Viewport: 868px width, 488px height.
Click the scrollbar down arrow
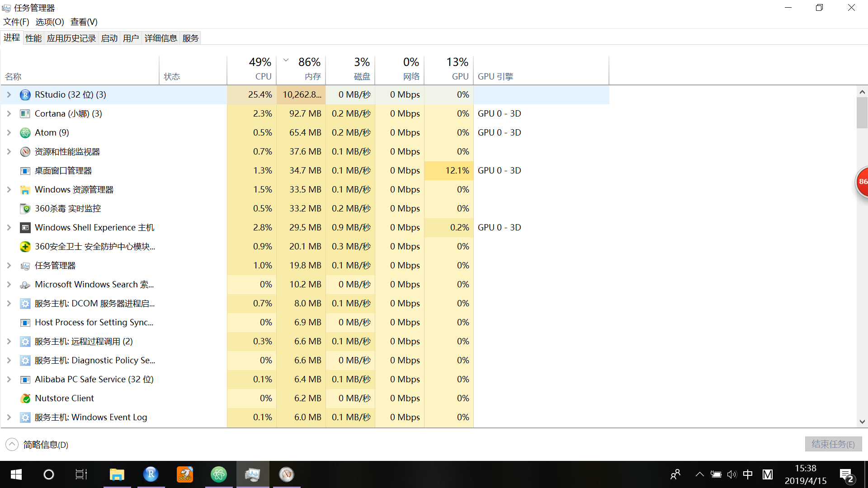coord(862,422)
